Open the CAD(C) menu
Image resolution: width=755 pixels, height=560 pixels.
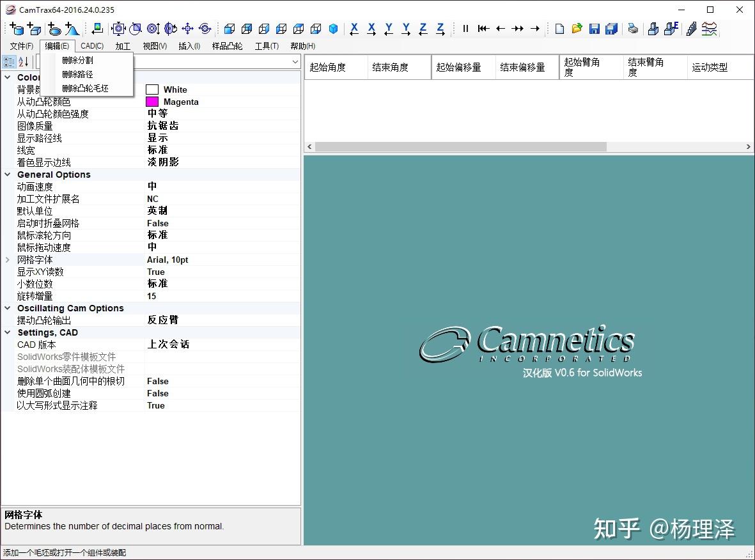click(x=92, y=46)
